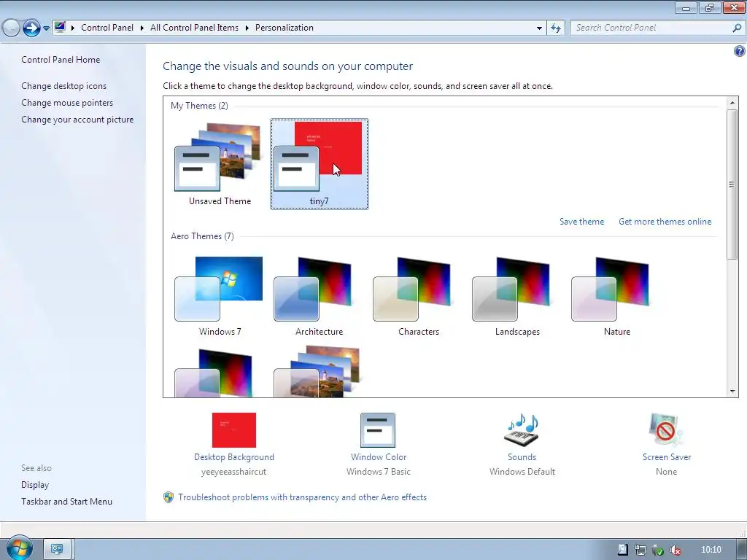The height and width of the screenshot is (560, 747).
Task: Click All Control Panel Items breadcrumb
Action: click(194, 28)
